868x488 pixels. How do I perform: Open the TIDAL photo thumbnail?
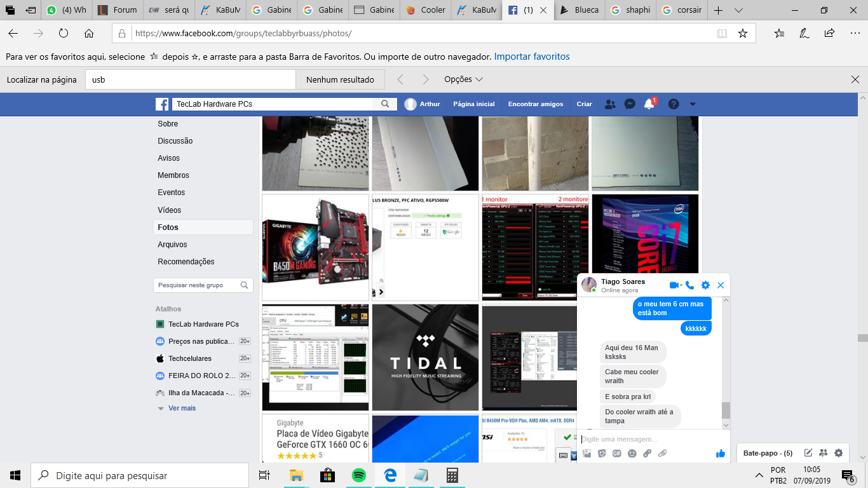[425, 358]
